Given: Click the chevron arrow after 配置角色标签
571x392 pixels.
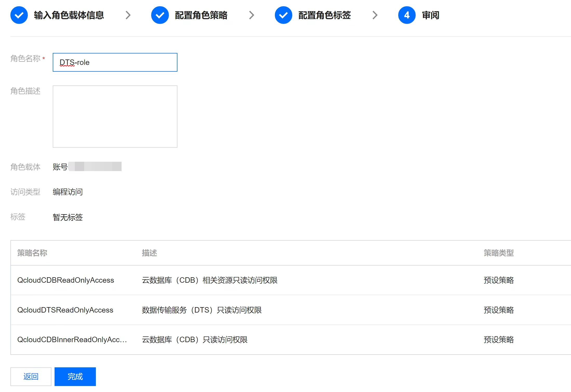Looking at the screenshot, I should (375, 15).
